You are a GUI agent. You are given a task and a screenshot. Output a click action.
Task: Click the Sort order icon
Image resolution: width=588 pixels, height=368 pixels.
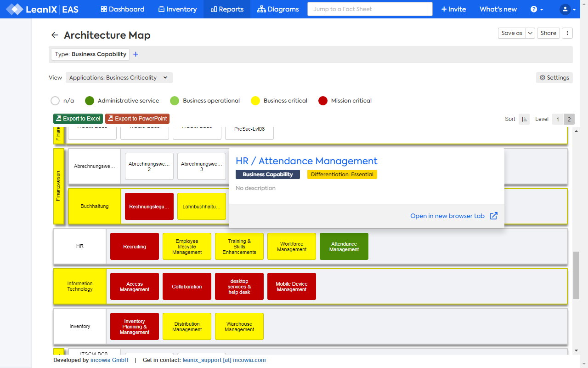(x=524, y=119)
